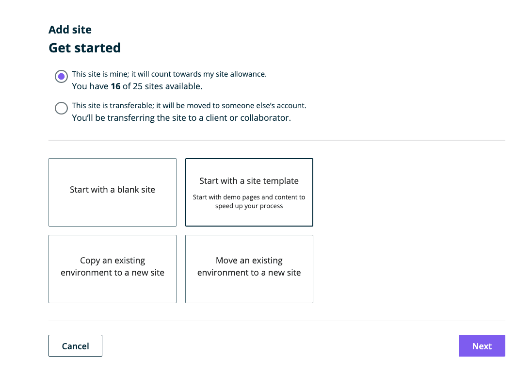532x392 pixels.
Task: Pick 'Copy an existing environment to a new site'
Action: tap(112, 269)
